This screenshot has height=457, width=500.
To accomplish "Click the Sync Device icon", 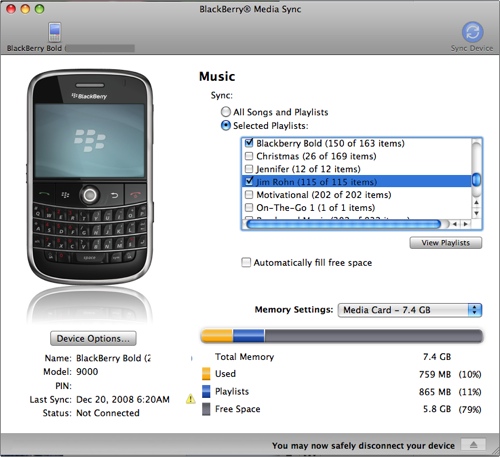I will (472, 32).
